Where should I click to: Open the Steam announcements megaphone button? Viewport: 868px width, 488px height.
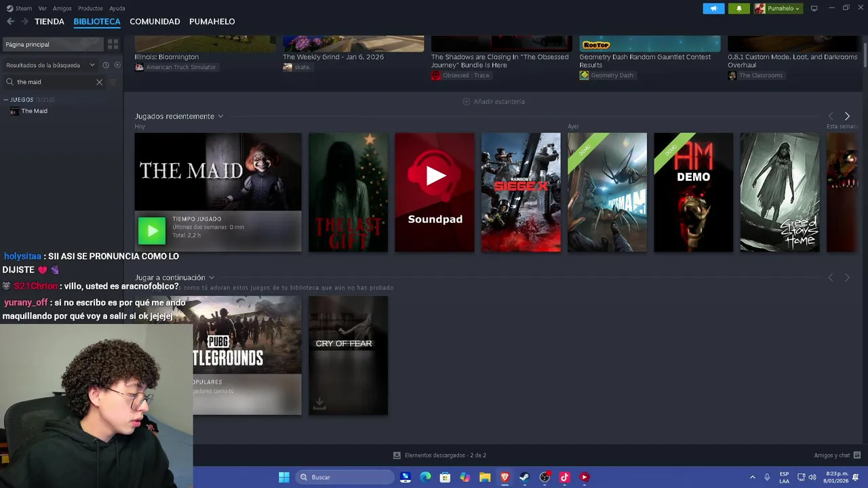pyautogui.click(x=713, y=8)
